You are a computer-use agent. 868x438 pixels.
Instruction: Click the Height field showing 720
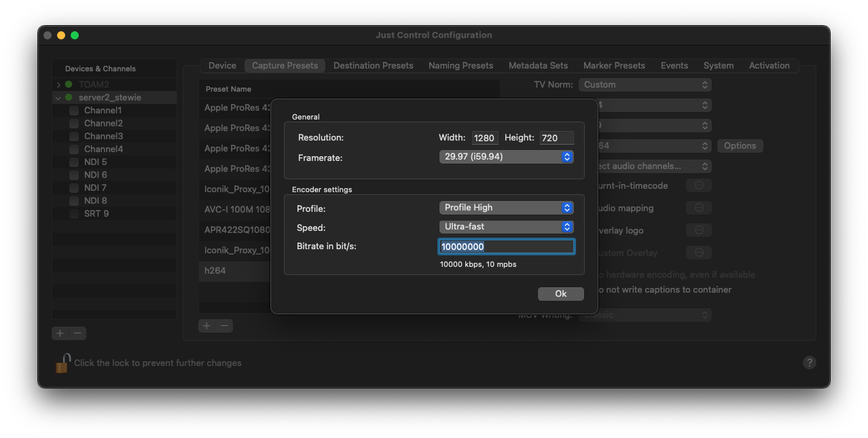[x=557, y=138]
